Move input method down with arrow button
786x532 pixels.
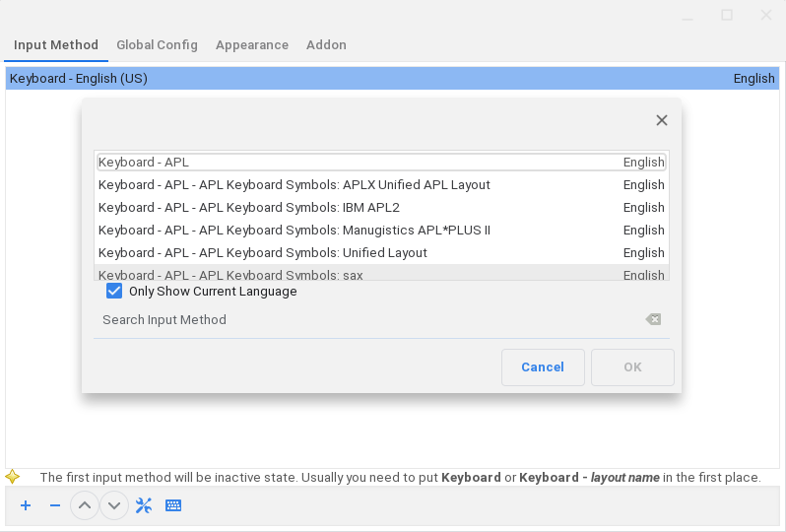pos(114,505)
